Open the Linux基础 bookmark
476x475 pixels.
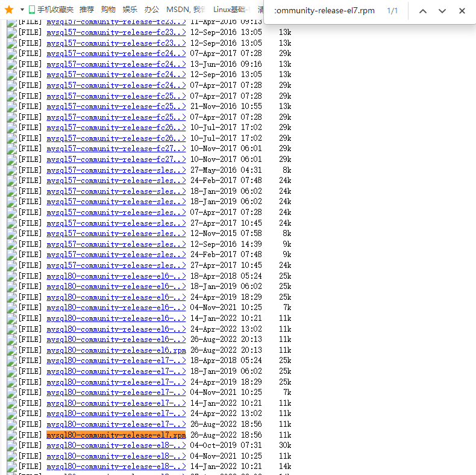coord(231,10)
